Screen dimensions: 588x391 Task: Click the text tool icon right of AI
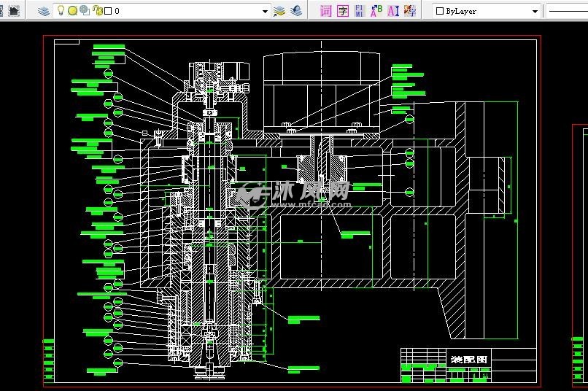[410, 11]
